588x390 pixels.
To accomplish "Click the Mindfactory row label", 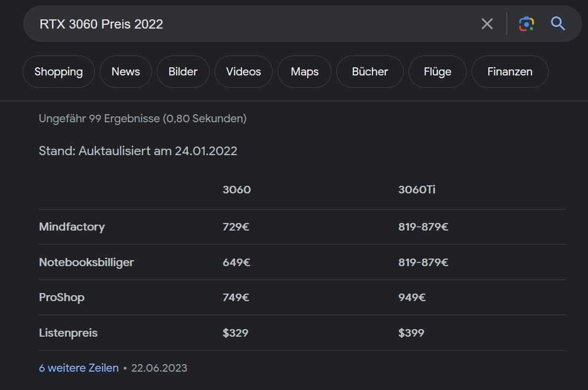I will click(x=72, y=227).
